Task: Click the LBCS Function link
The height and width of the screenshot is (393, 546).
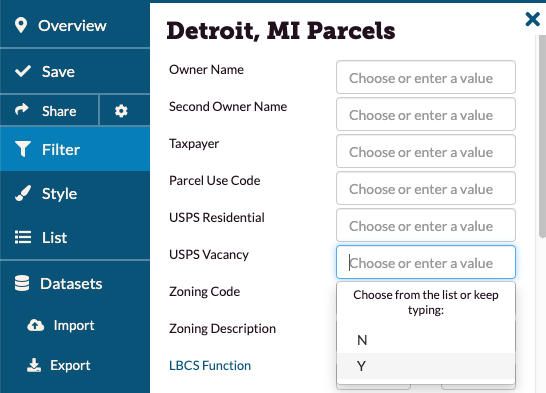Action: pos(210,366)
